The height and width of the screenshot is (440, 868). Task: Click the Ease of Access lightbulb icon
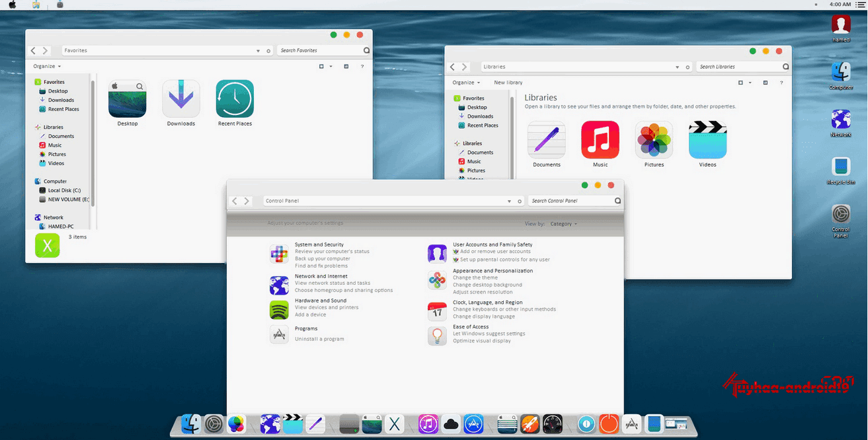437,336
